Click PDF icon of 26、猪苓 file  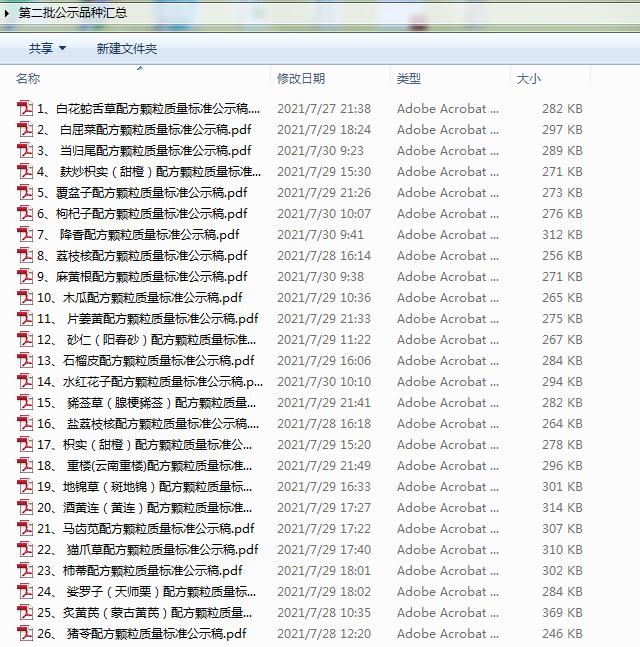click(25, 634)
